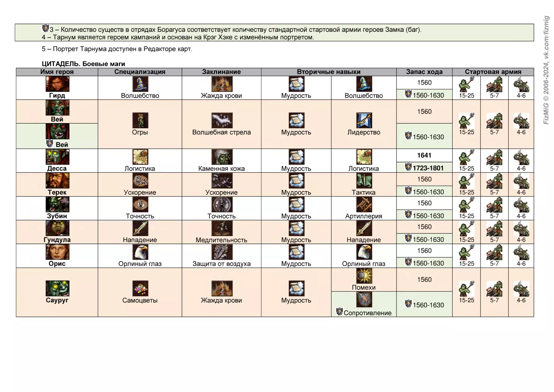The height and width of the screenshot is (392, 554).
Task: Click Гирд's Волшебство specialization icon
Action: click(140, 84)
